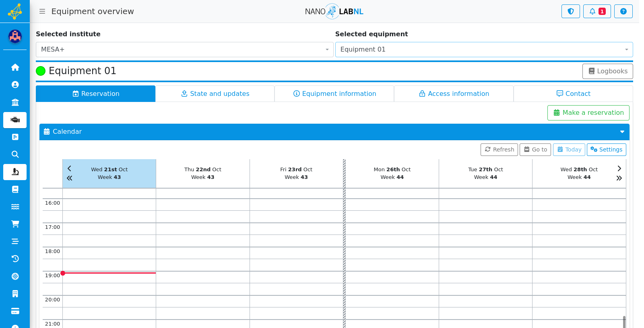Select the Wed 21st Oct column header
This screenshot has height=328, width=644.
pyautogui.click(x=109, y=173)
